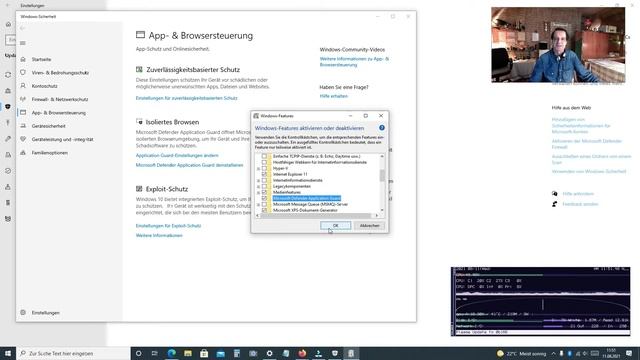Image resolution: width=640 pixels, height=360 pixels.
Task: Click the Windows-Features taskbar icon
Action: pos(351,353)
